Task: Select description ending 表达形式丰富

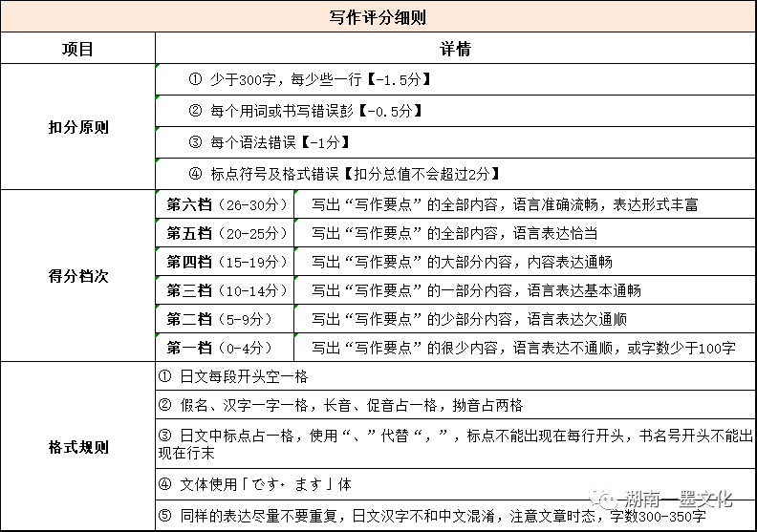Action: [x=526, y=204]
